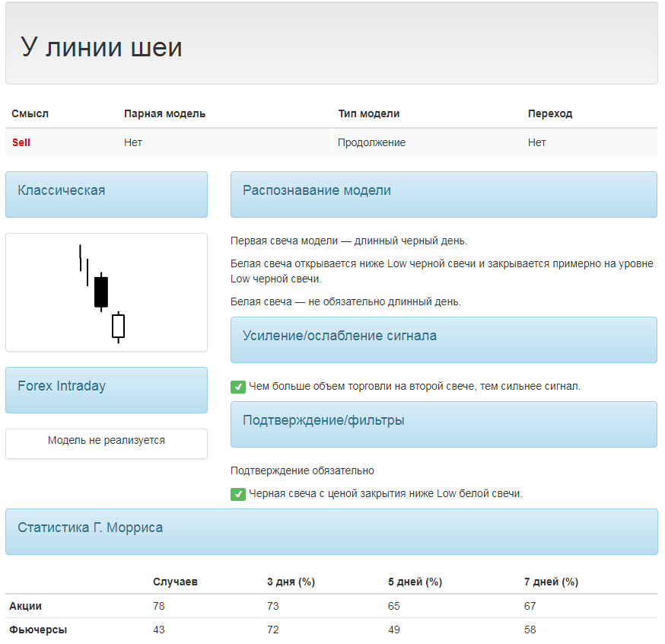
Task: Click the Продолжение model type value
Action: (x=371, y=142)
